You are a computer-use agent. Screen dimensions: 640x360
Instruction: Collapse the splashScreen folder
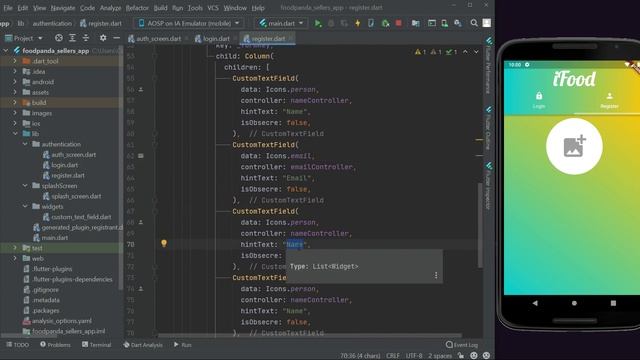25,186
